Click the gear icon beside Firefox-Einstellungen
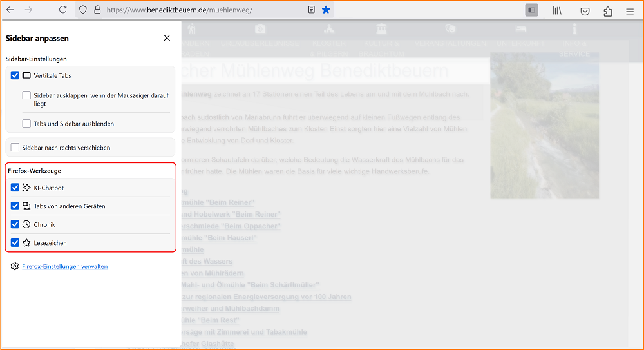 (x=15, y=266)
